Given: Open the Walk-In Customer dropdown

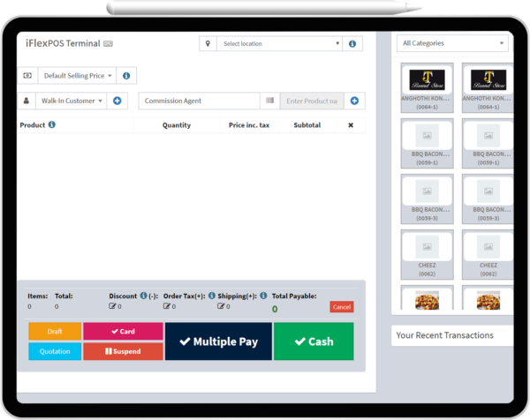Looking at the screenshot, I should tap(72, 101).
